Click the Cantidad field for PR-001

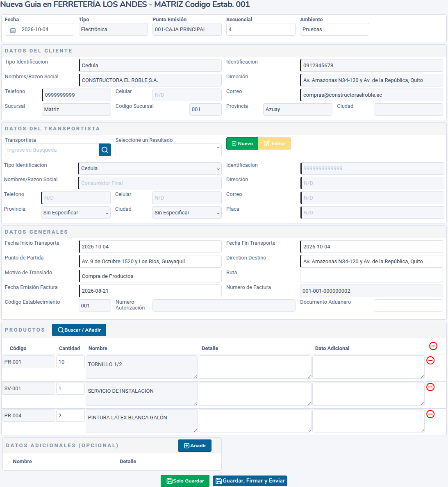pos(70,362)
